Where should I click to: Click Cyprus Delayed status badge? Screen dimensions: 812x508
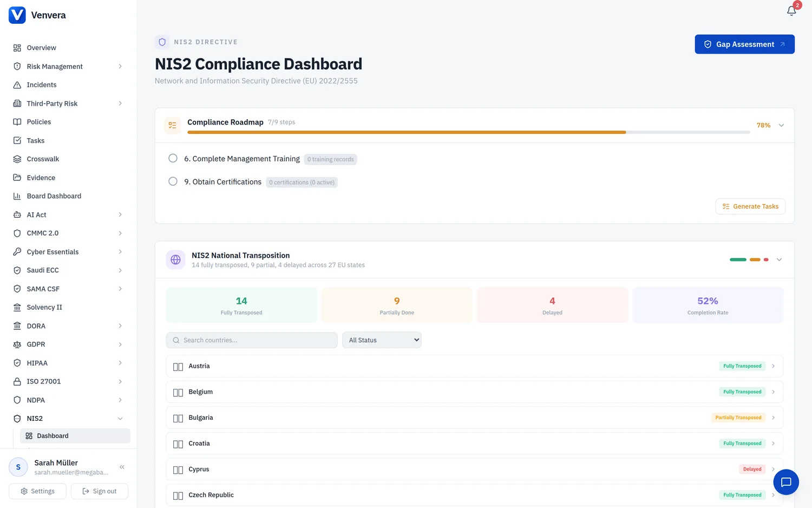752,469
